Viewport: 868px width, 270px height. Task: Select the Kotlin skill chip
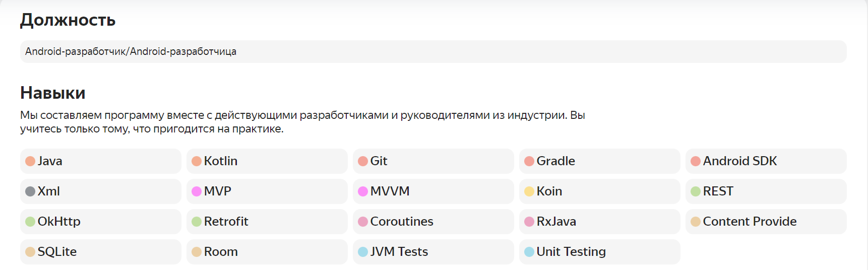(267, 161)
